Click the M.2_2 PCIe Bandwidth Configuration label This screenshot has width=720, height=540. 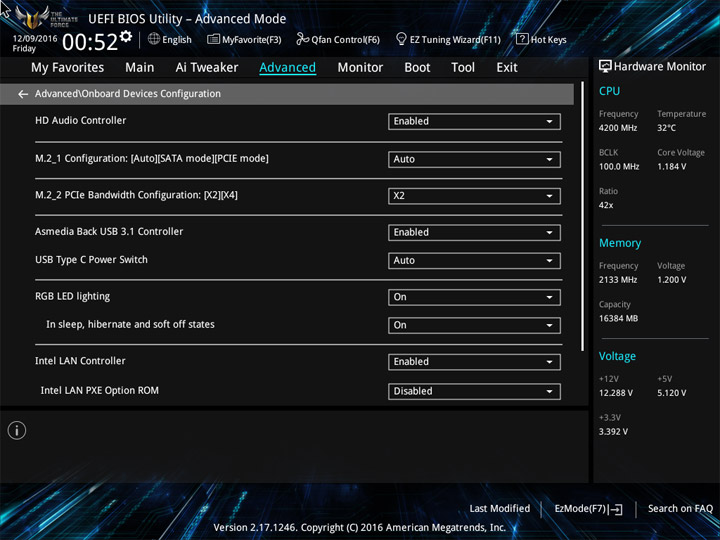click(x=136, y=195)
